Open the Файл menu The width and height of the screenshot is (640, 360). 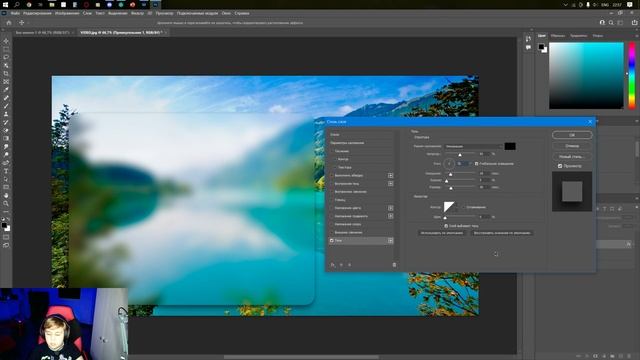15,13
